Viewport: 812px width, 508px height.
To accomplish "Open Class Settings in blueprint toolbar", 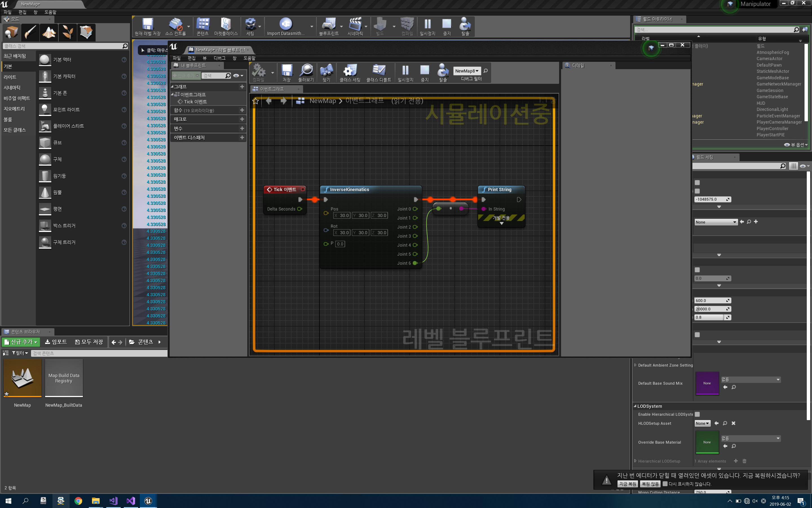I will (350, 71).
